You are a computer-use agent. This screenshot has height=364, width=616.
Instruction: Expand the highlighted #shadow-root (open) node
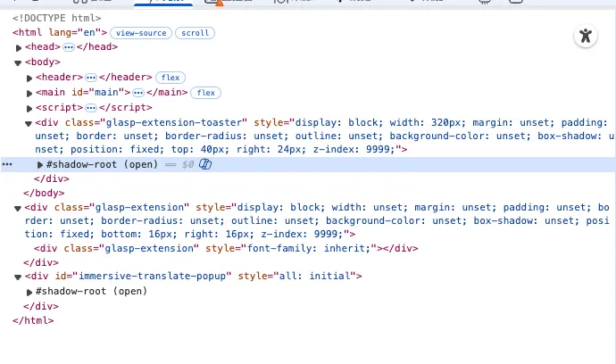pos(39,165)
